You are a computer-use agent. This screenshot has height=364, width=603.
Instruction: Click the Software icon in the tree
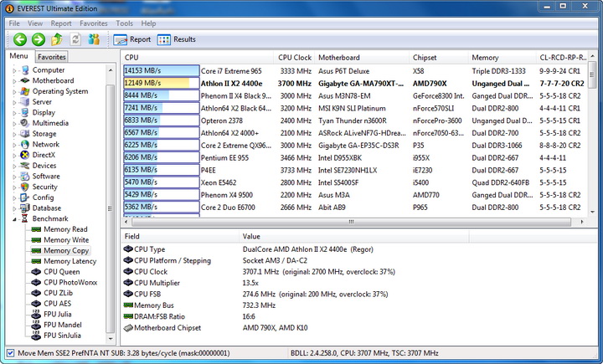point(25,176)
